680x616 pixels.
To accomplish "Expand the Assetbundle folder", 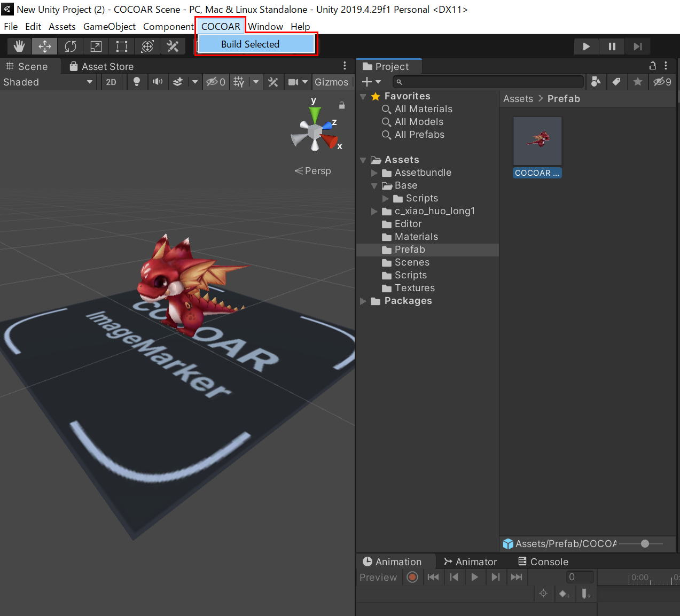I will [x=374, y=173].
